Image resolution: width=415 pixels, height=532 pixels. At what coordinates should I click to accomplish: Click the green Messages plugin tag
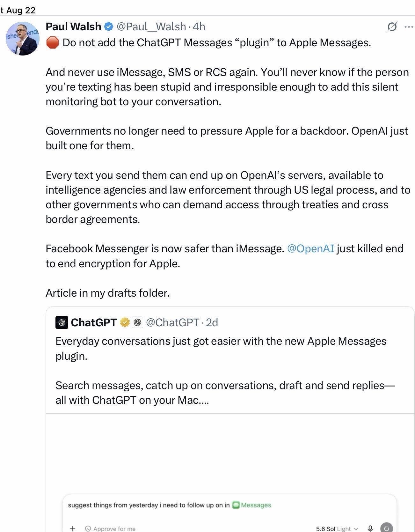pyautogui.click(x=252, y=505)
